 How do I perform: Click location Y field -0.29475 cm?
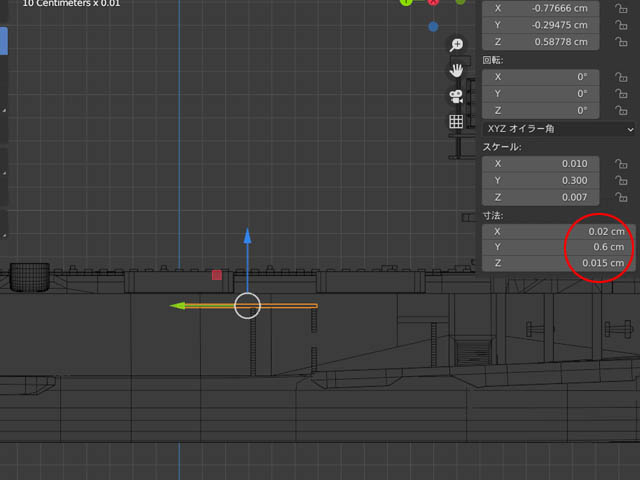(x=540, y=25)
